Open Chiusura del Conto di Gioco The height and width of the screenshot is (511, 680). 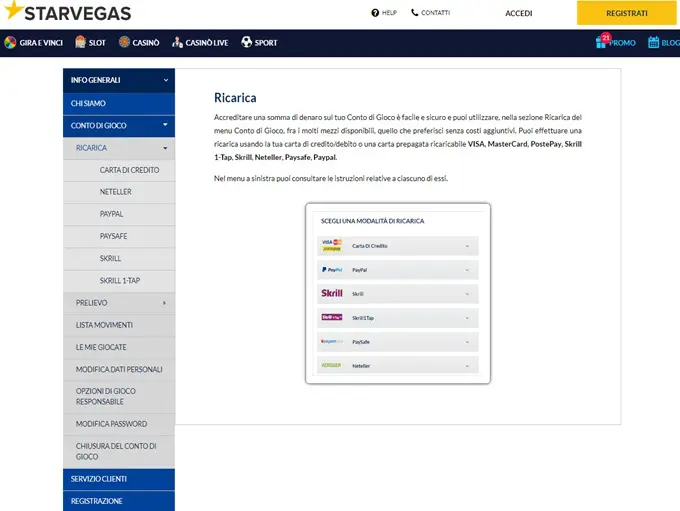coord(119,451)
